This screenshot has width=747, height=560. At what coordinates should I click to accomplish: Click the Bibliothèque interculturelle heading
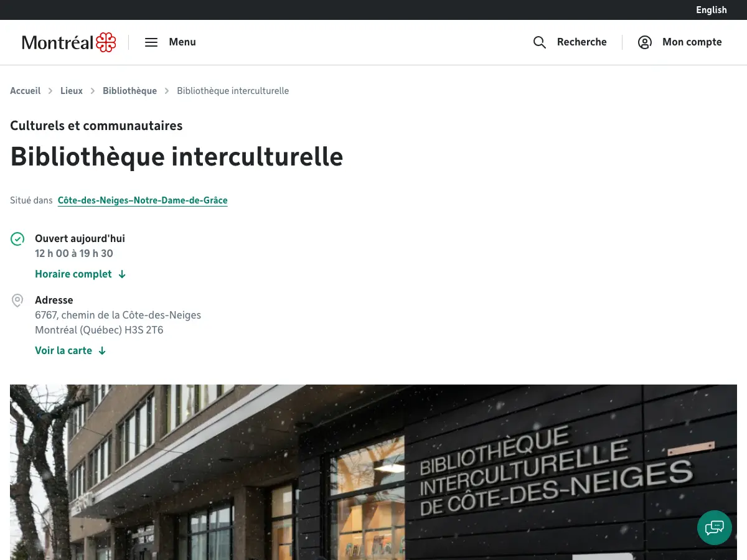177,156
